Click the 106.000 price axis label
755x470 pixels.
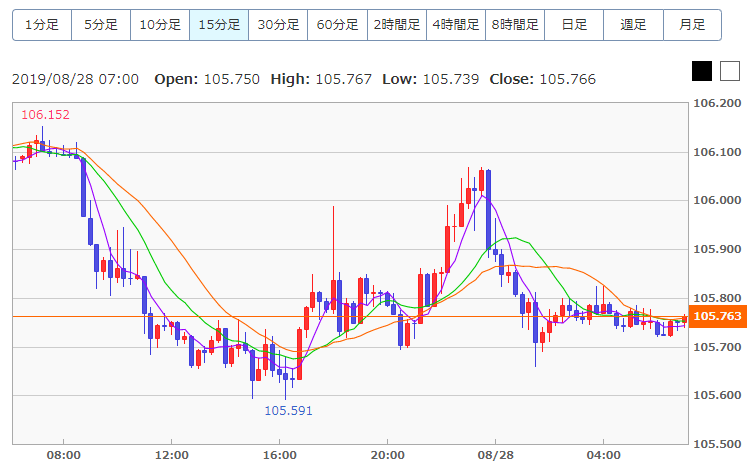(717, 200)
